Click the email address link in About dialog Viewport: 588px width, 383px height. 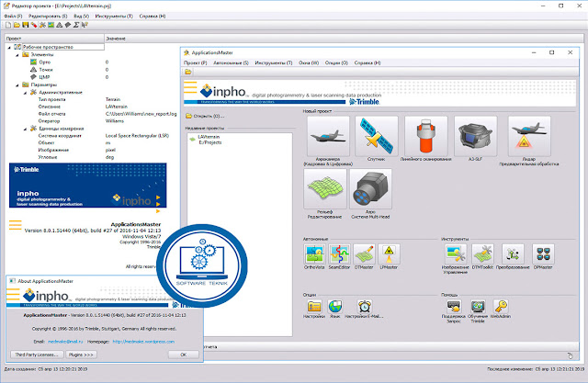(65, 342)
